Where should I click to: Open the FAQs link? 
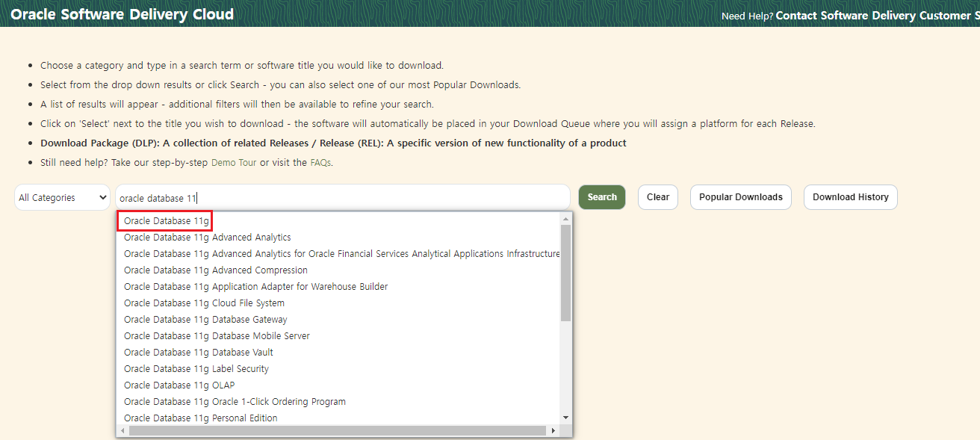320,162
